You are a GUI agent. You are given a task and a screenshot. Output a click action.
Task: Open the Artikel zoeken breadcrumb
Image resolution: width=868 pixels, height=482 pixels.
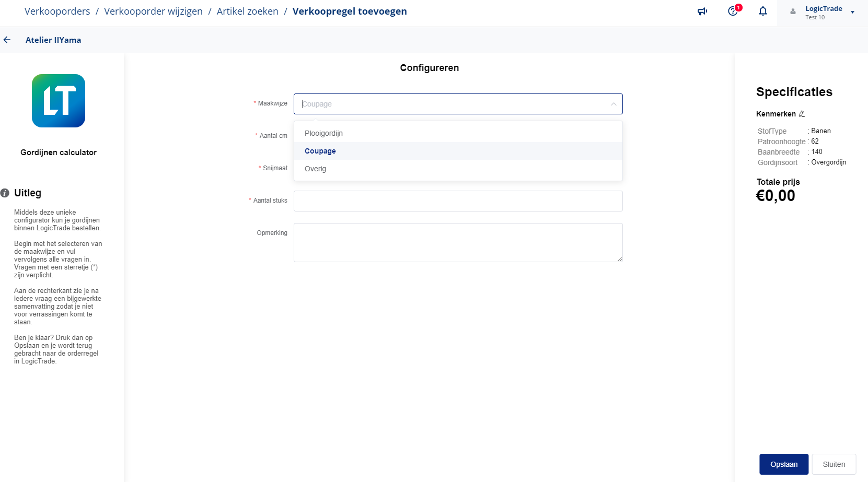tap(247, 11)
